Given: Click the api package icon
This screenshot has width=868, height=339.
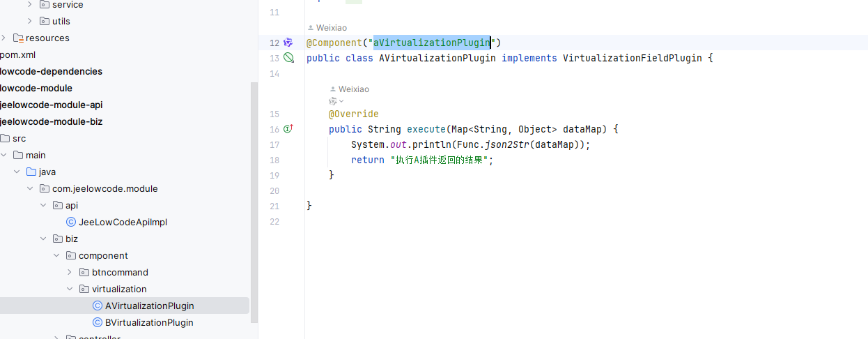Looking at the screenshot, I should coord(58,205).
